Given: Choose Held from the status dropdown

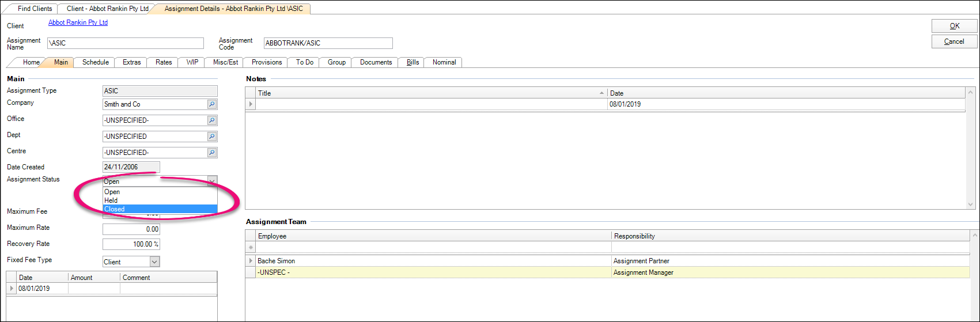Looking at the screenshot, I should coord(160,200).
